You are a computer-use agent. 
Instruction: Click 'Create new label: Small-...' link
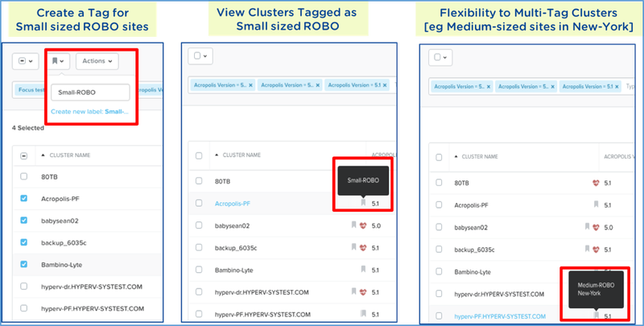point(89,112)
